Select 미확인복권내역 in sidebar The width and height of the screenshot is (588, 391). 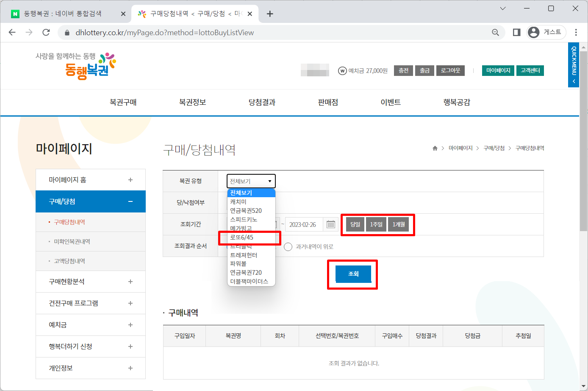72,242
